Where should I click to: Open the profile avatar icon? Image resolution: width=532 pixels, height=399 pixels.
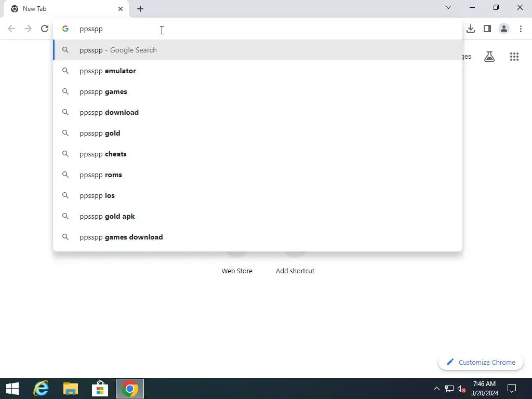(504, 29)
